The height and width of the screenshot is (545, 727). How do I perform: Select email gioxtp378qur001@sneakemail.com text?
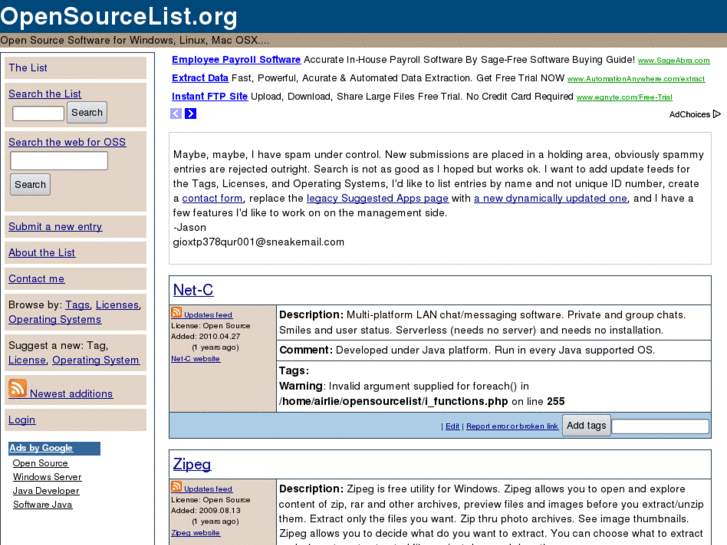(x=259, y=242)
